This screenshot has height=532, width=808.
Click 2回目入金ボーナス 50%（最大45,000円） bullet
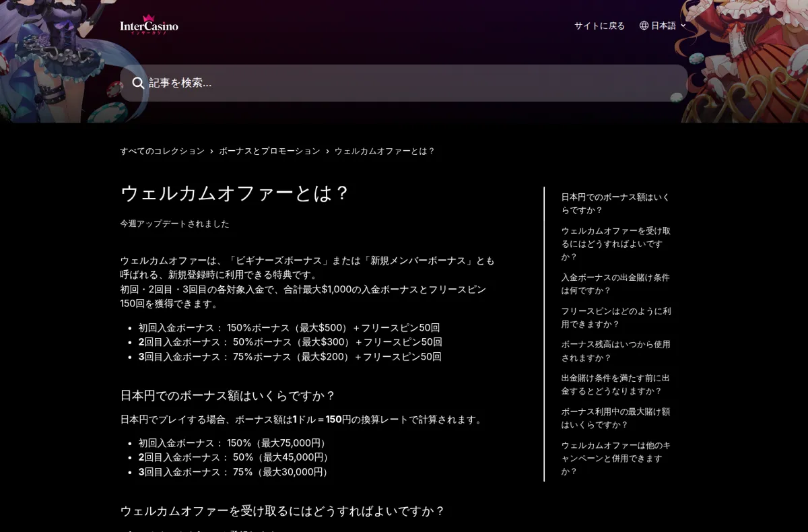(x=234, y=457)
